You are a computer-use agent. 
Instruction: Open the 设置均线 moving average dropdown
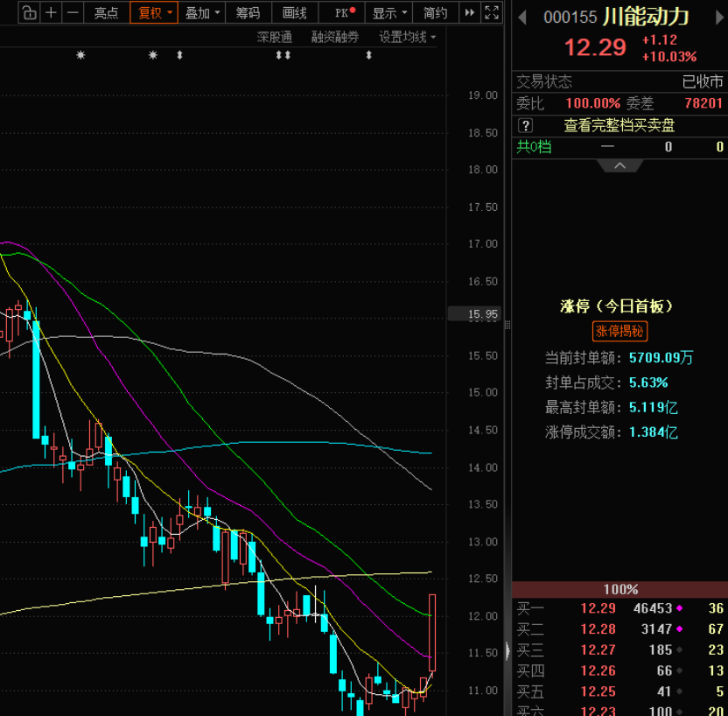[407, 37]
